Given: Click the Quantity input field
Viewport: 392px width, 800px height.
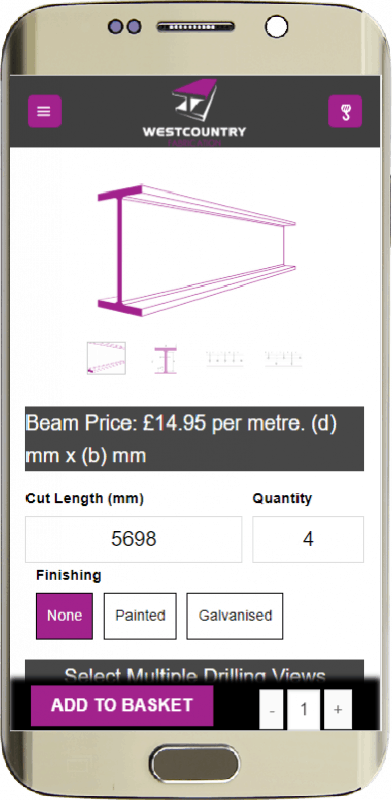Looking at the screenshot, I should click(x=308, y=539).
